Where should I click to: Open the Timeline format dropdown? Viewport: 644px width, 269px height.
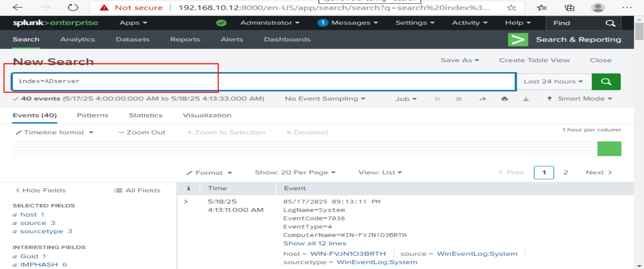(x=55, y=132)
